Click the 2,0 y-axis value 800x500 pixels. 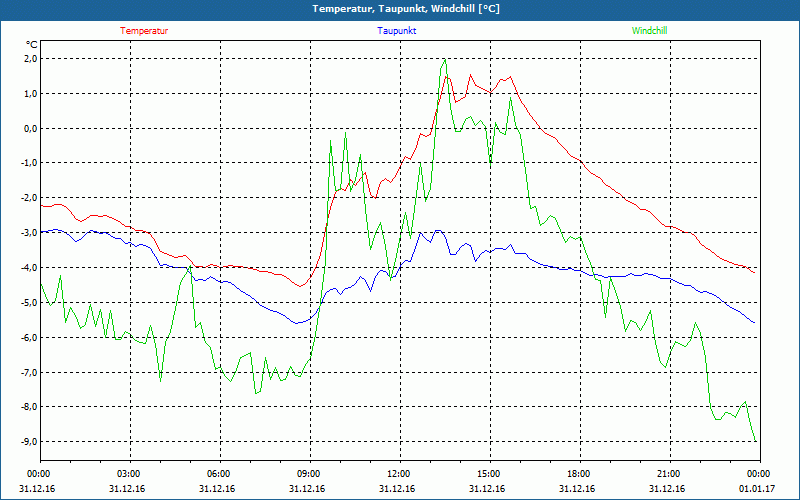(31, 59)
